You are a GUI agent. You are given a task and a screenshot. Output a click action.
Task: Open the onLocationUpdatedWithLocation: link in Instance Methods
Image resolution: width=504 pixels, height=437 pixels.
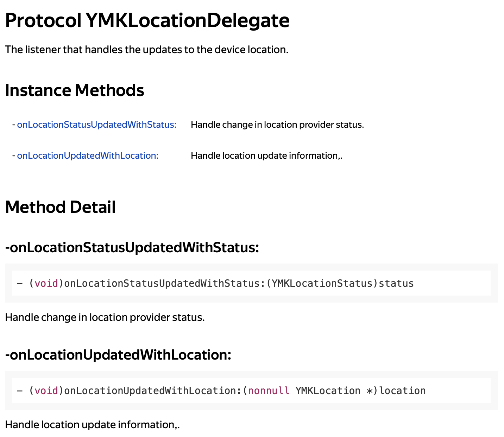88,156
